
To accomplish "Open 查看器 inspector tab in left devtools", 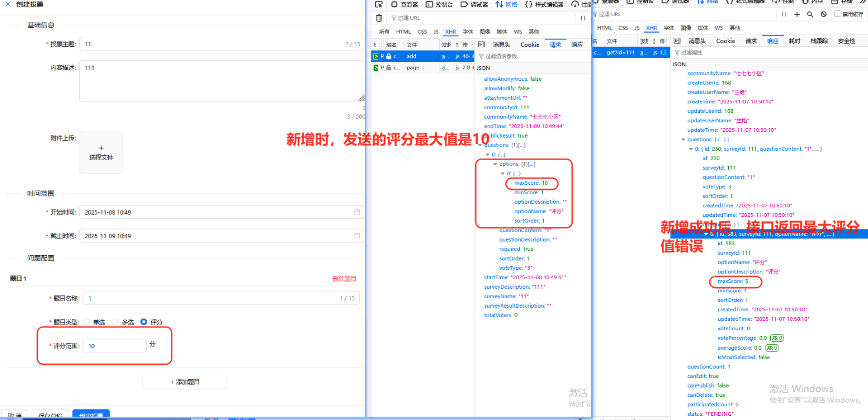I will pyautogui.click(x=405, y=4).
